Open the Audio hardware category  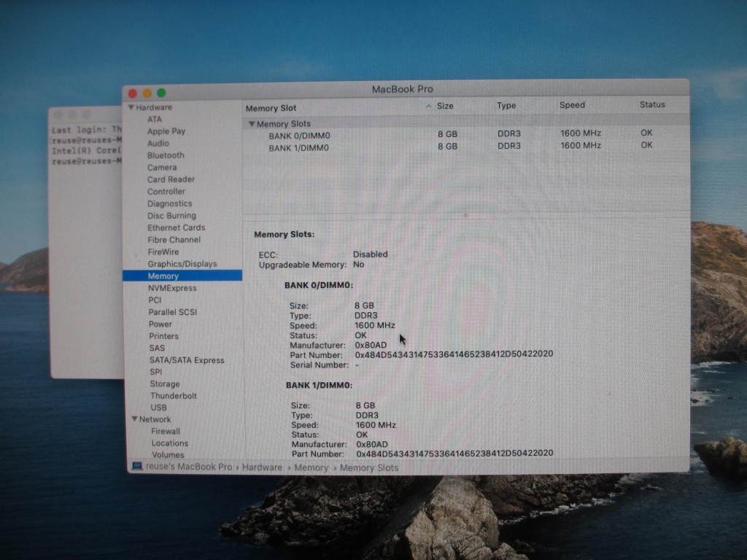pyautogui.click(x=158, y=144)
